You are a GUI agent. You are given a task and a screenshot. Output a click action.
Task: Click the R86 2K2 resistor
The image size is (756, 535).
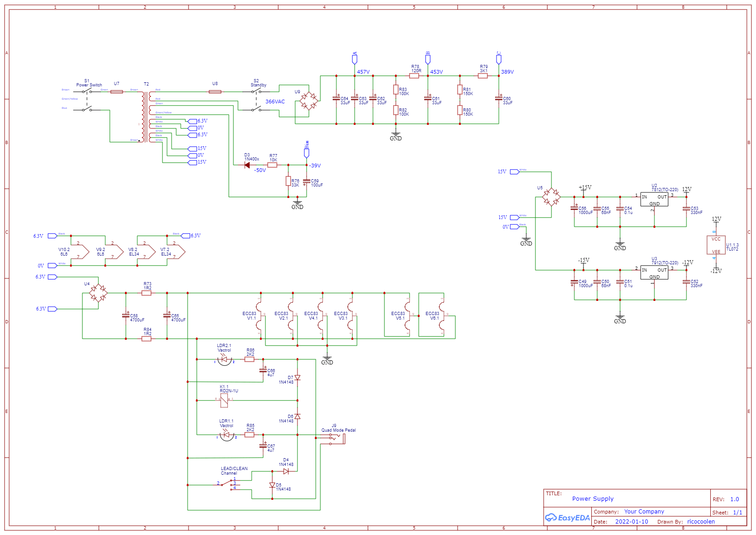tap(249, 359)
